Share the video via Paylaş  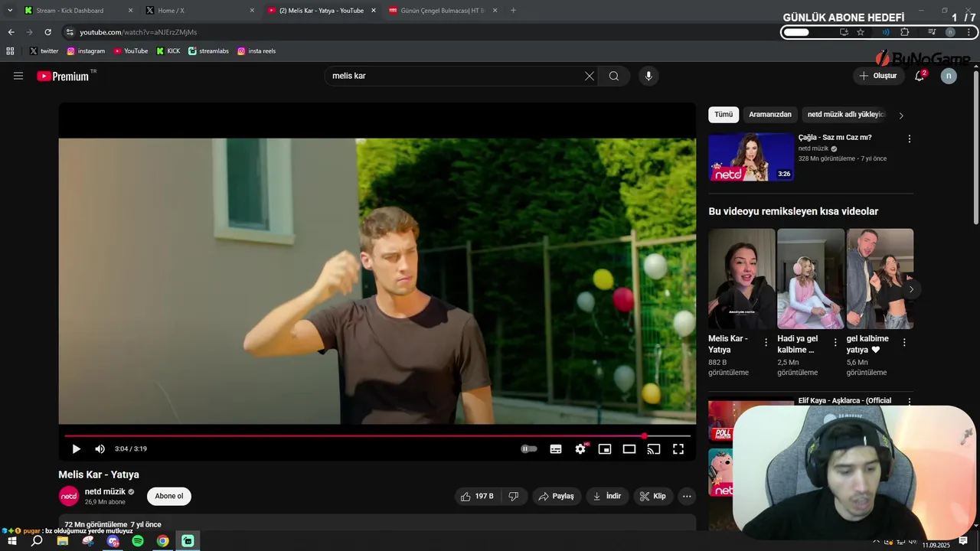(557, 496)
